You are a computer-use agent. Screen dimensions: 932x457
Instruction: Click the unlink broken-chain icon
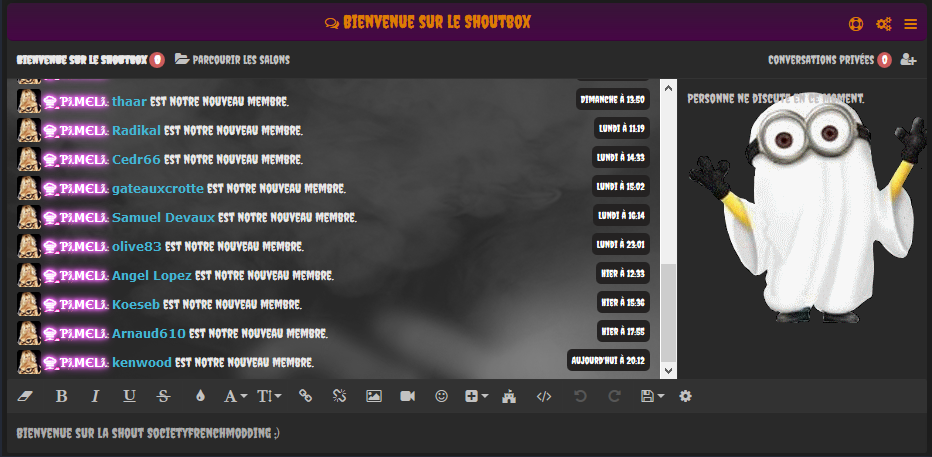point(339,396)
